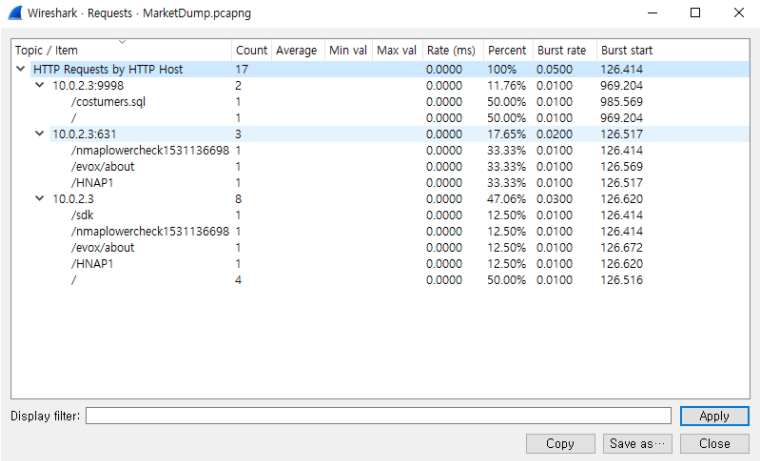Sort by the Average column header
Viewport: 760px width, 461px height.
[297, 50]
